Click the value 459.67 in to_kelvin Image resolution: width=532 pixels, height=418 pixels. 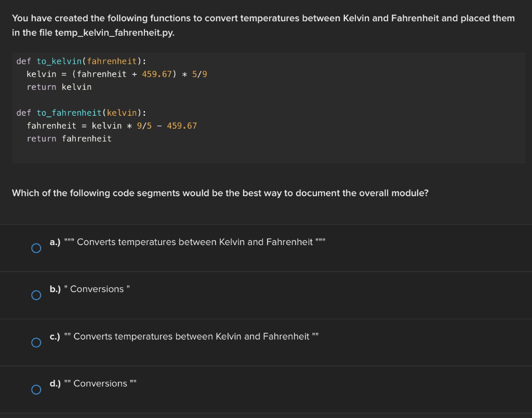(x=156, y=74)
